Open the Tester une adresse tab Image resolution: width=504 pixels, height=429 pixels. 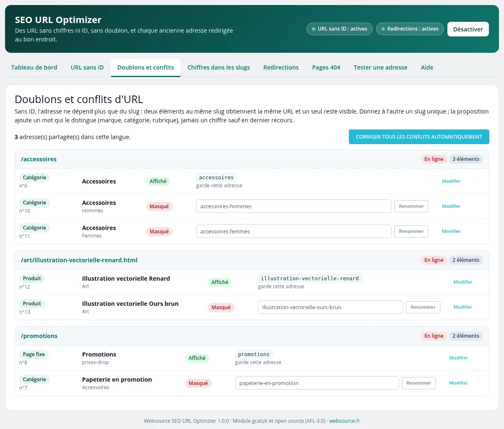click(380, 67)
